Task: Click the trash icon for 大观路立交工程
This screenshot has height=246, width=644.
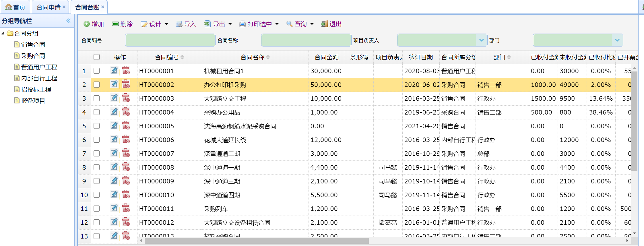Action: click(x=126, y=98)
